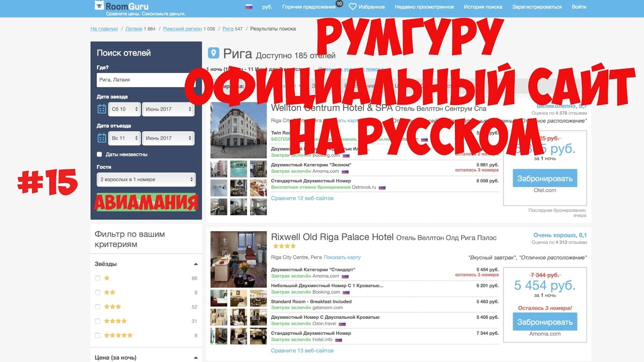Open the check-out day dropdown Вс 11
This screenshot has height=362, width=644.
[124, 138]
